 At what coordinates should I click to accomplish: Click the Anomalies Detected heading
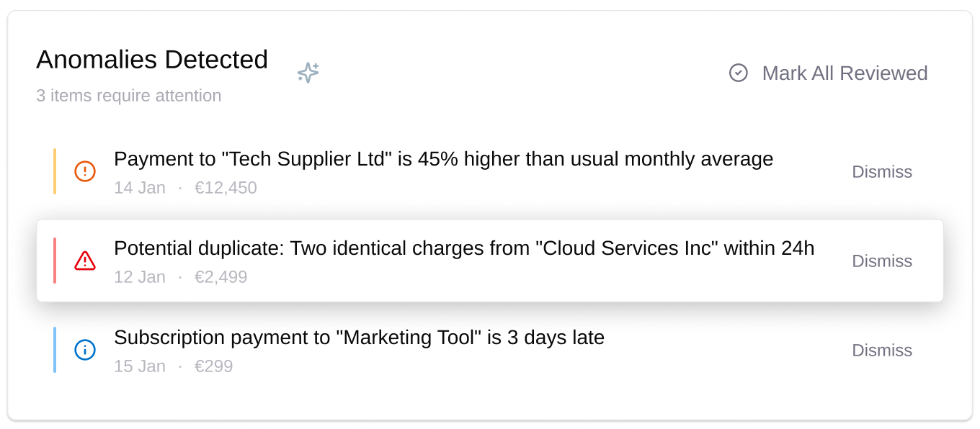[x=152, y=59]
